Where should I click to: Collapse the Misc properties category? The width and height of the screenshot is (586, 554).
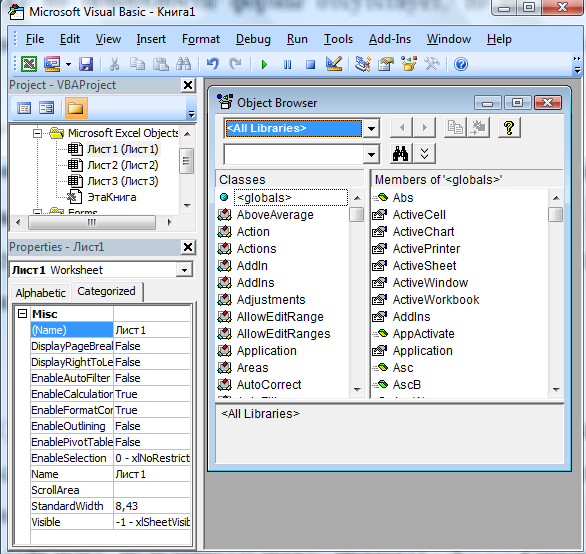[23, 313]
